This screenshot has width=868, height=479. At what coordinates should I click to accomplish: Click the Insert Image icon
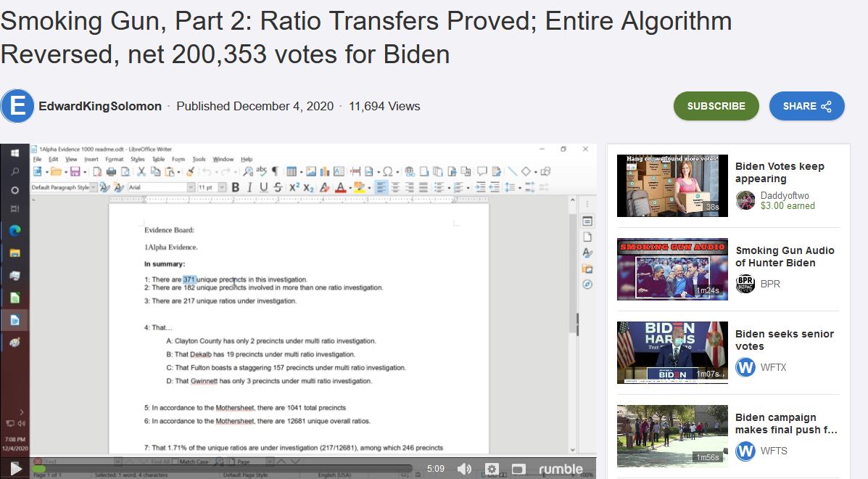[311, 172]
